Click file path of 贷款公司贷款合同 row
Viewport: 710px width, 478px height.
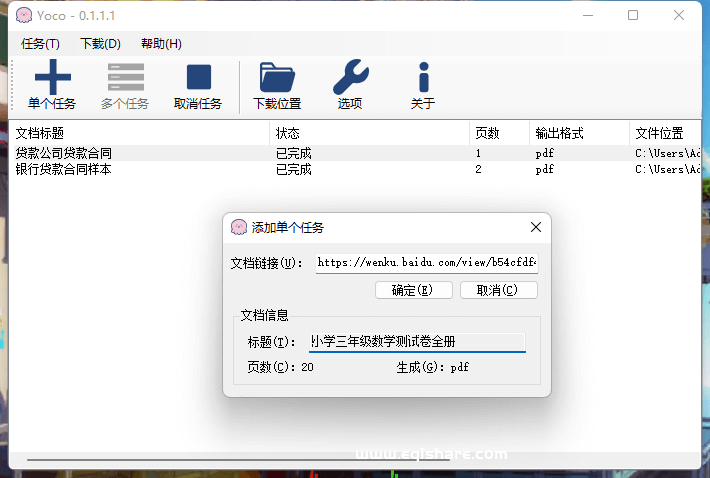(667, 153)
